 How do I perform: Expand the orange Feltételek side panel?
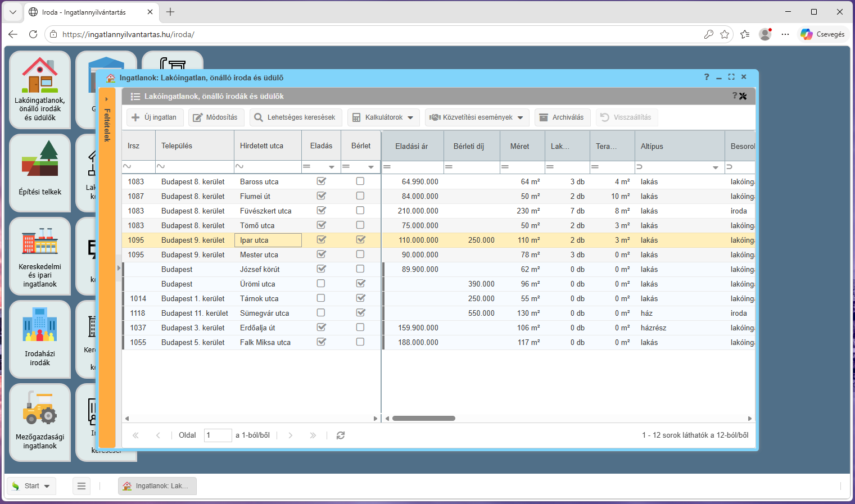(x=107, y=267)
